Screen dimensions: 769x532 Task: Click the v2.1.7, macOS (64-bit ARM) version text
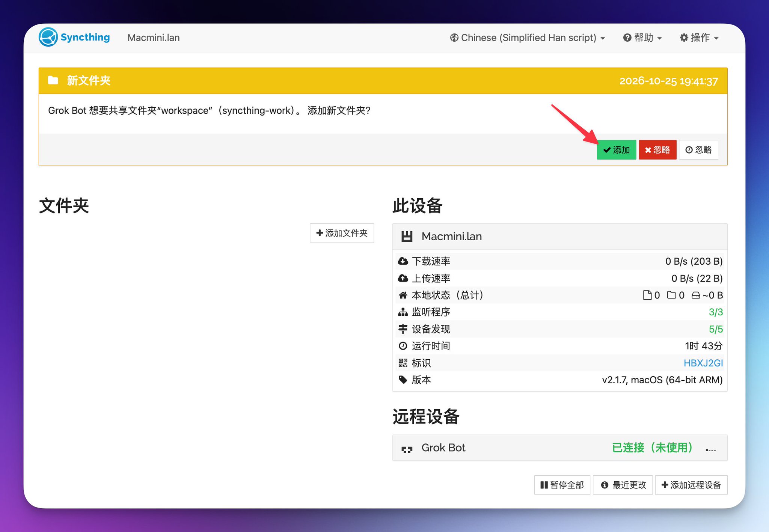coord(662,380)
